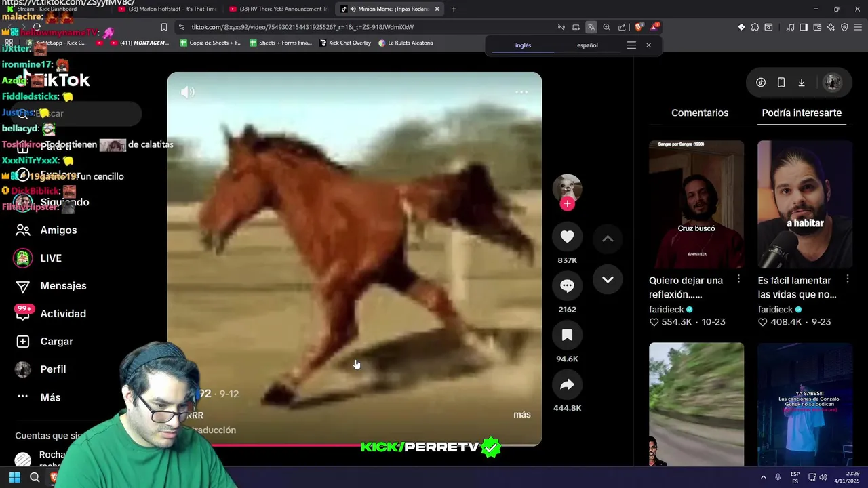Viewport: 868px width, 488px height.
Task: Seek on the red video progress bar
Action: tap(354, 445)
